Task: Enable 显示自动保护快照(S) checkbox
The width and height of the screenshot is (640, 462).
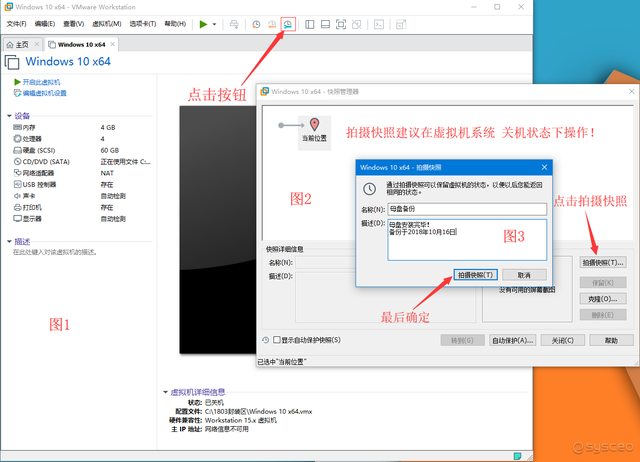Action: pyautogui.click(x=277, y=340)
